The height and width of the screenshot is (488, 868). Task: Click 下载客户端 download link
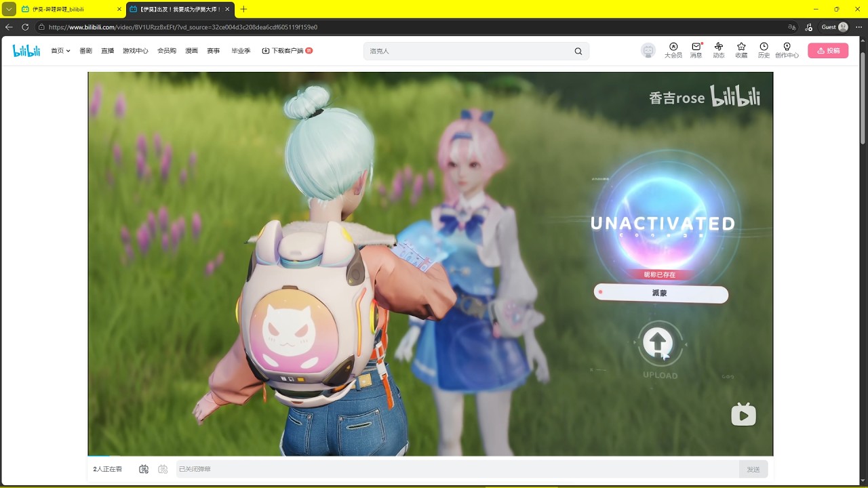[287, 51]
